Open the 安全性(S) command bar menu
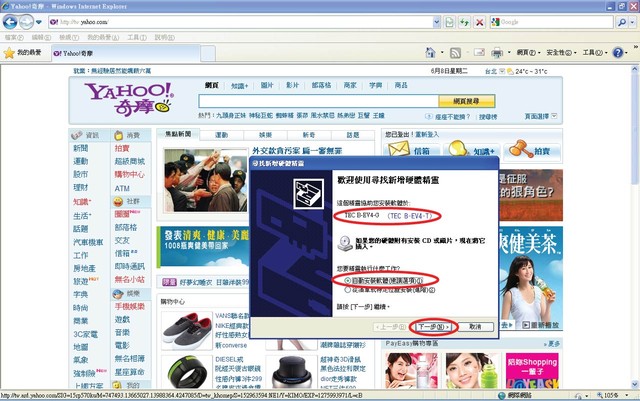Image resolution: width=640 pixels, height=401 pixels. (561, 53)
